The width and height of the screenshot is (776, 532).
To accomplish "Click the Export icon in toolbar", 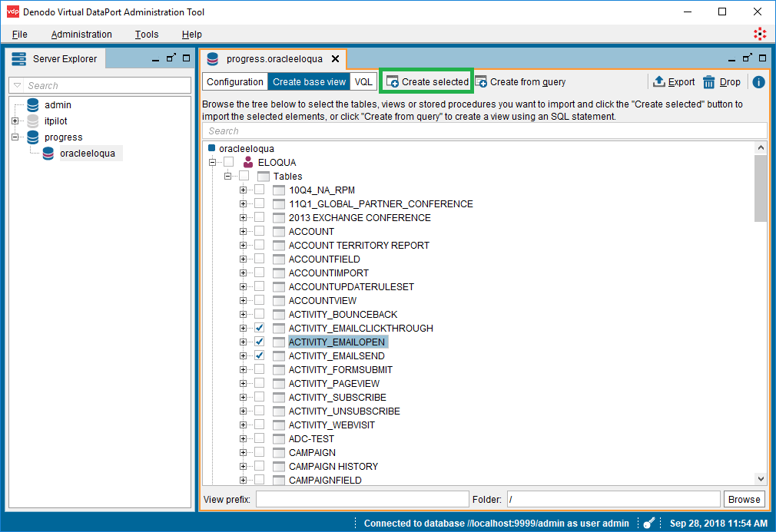I will point(659,82).
